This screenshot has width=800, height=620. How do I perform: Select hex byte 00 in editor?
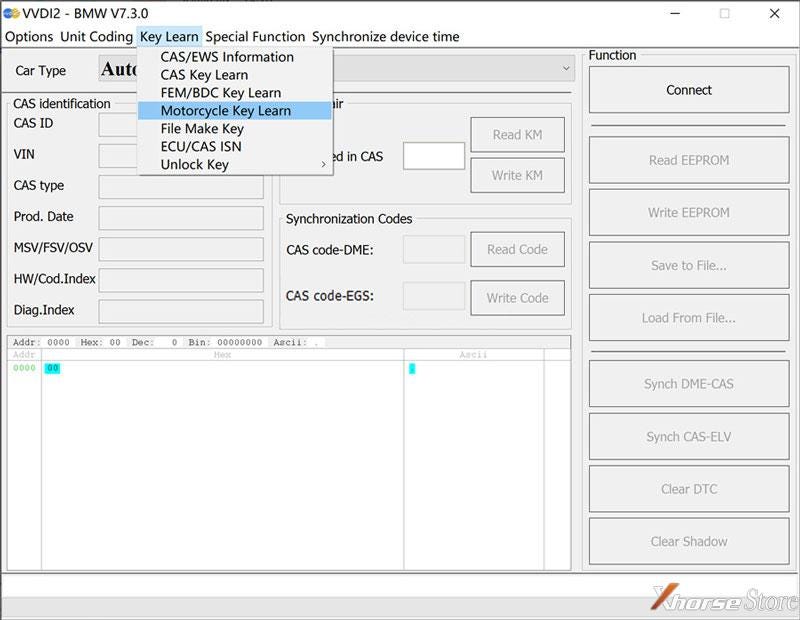[52, 368]
